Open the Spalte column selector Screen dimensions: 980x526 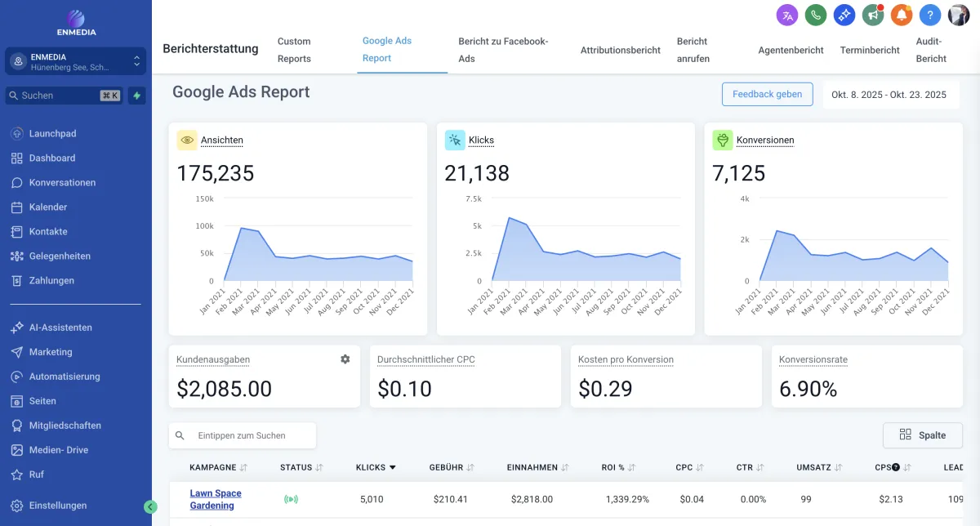click(x=922, y=435)
